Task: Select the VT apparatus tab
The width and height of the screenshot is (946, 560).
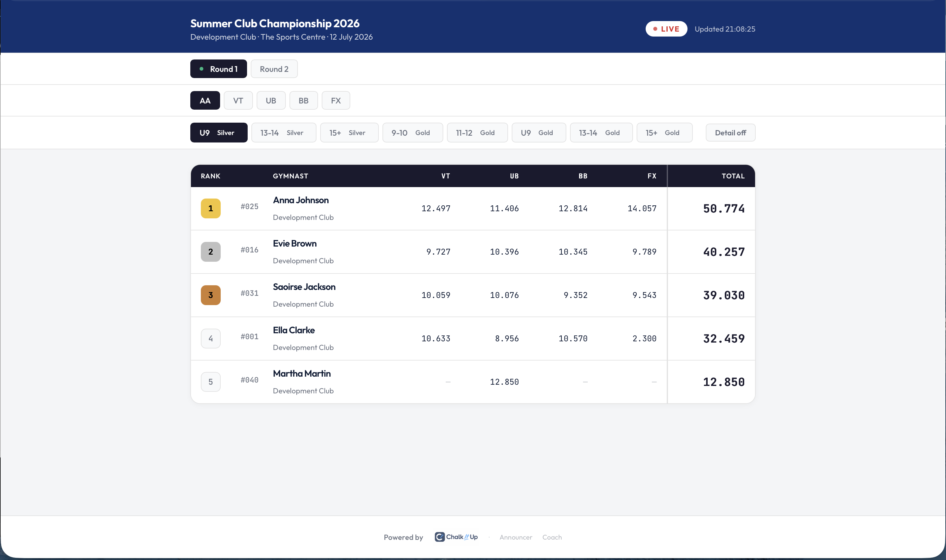Action: [x=238, y=100]
